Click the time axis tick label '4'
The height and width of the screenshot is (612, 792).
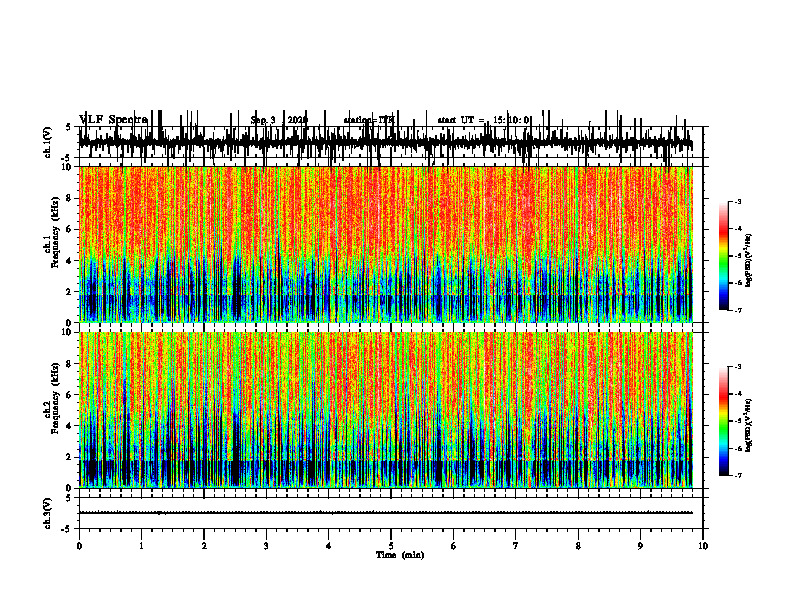click(x=328, y=546)
